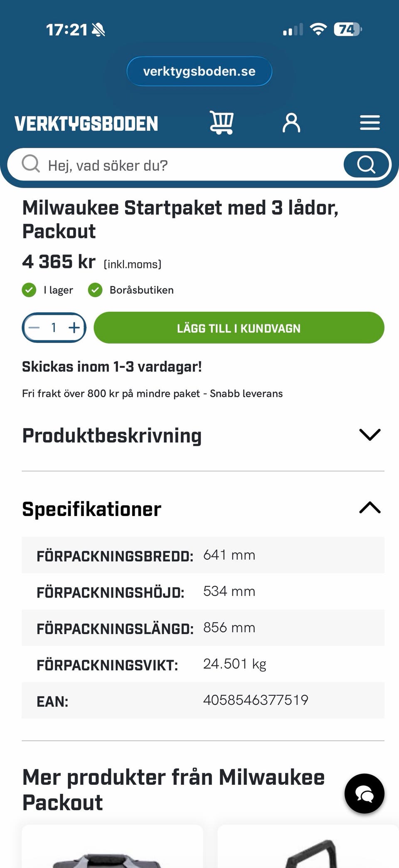
Task: Click the Specifikationer heading
Action: pos(92,509)
